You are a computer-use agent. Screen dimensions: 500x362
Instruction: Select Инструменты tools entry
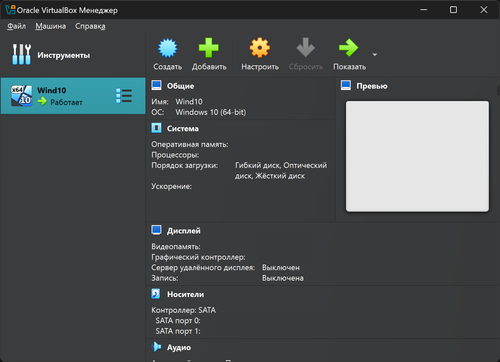pyautogui.click(x=73, y=55)
